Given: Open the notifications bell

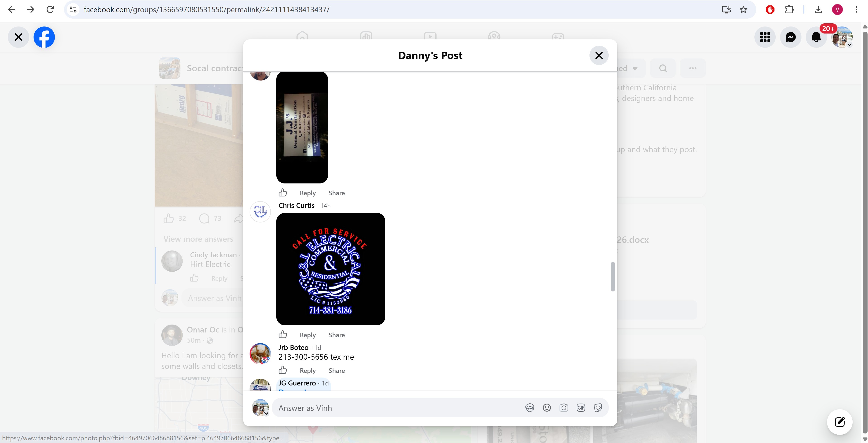Looking at the screenshot, I should click(x=816, y=37).
